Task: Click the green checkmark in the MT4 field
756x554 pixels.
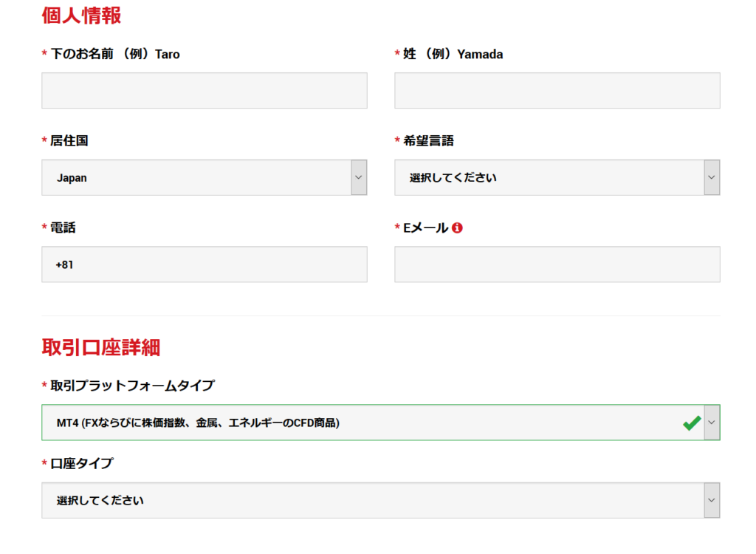Action: (692, 423)
